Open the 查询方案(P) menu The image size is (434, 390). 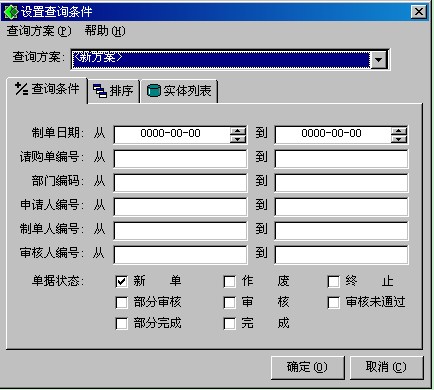[39, 31]
